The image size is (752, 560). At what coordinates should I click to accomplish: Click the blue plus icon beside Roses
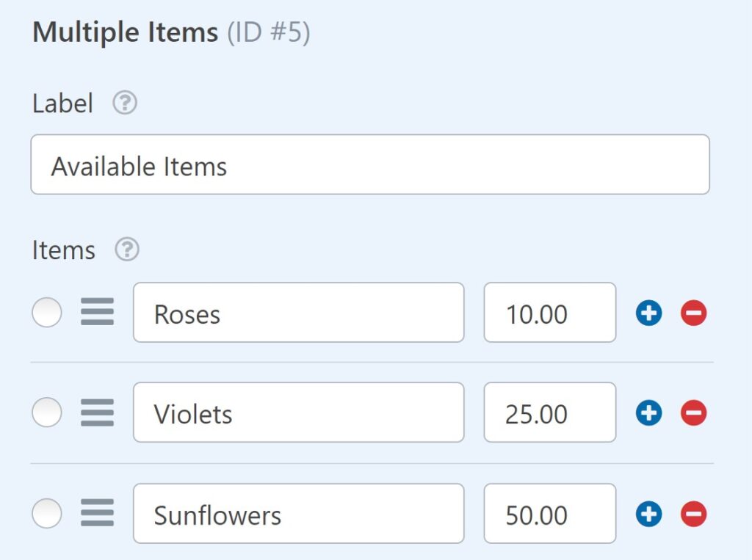648,313
